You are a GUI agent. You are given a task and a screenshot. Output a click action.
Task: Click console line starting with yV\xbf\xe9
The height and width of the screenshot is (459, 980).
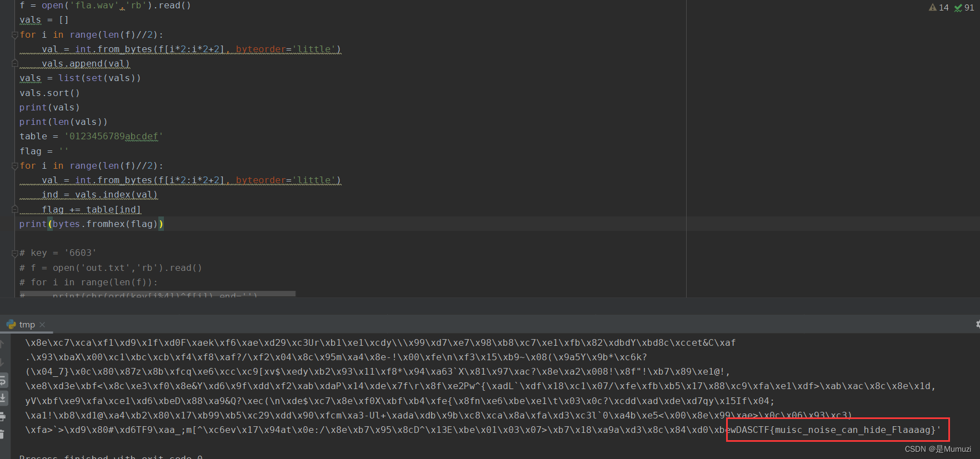(x=400, y=401)
